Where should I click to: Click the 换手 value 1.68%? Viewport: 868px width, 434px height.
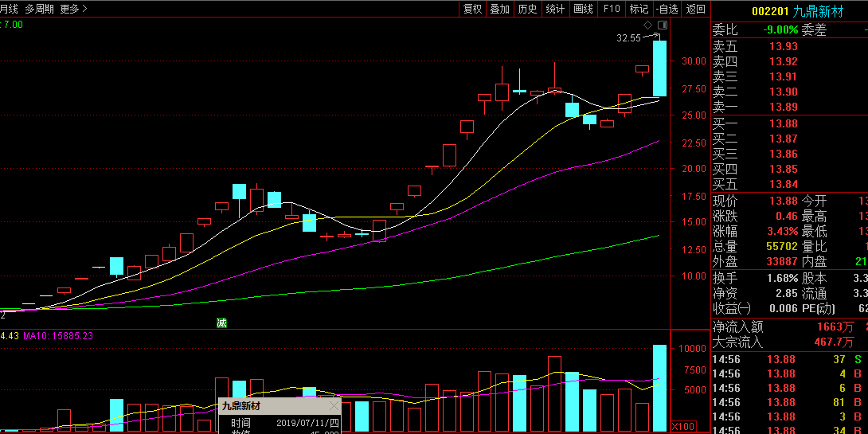click(783, 279)
